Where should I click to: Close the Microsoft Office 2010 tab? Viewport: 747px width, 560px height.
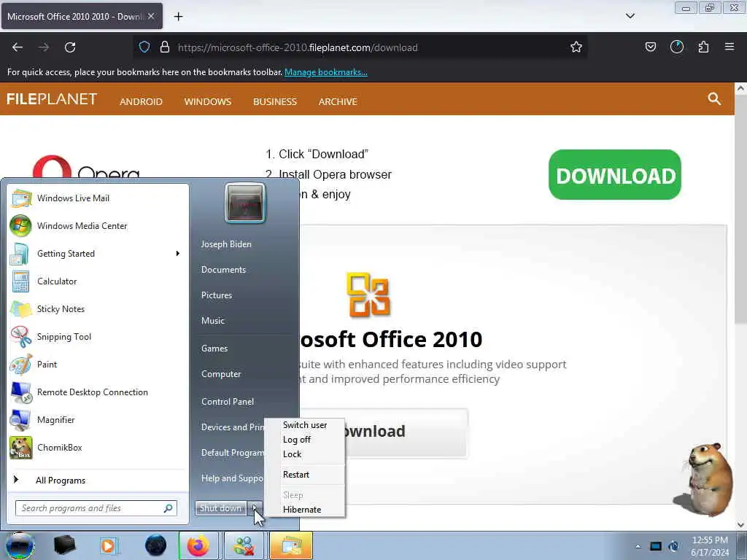coord(151,16)
